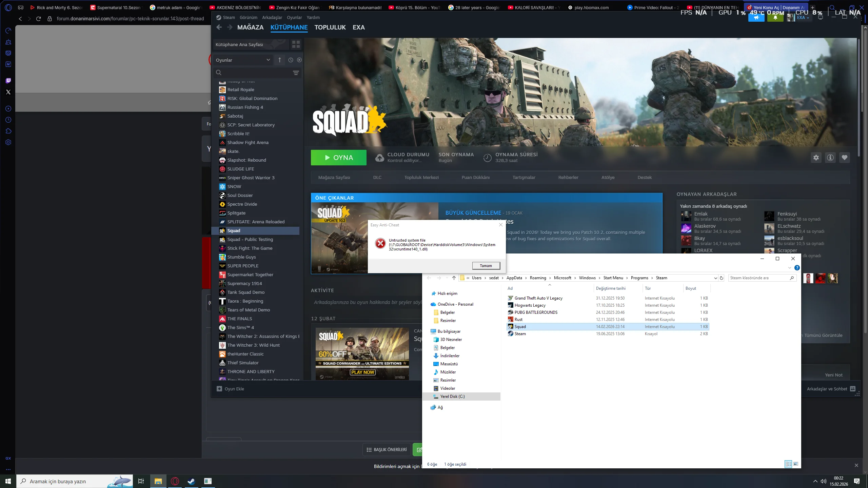Switch Explorer to large icons view

[796, 464]
